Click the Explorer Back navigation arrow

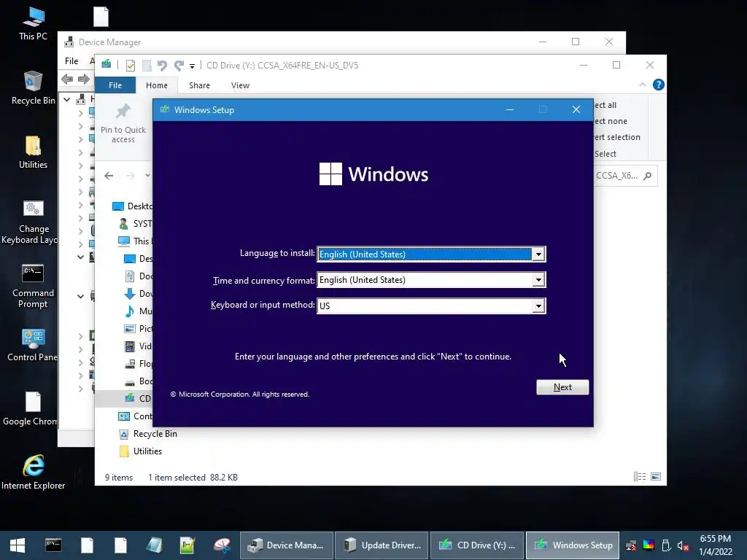pos(109,176)
